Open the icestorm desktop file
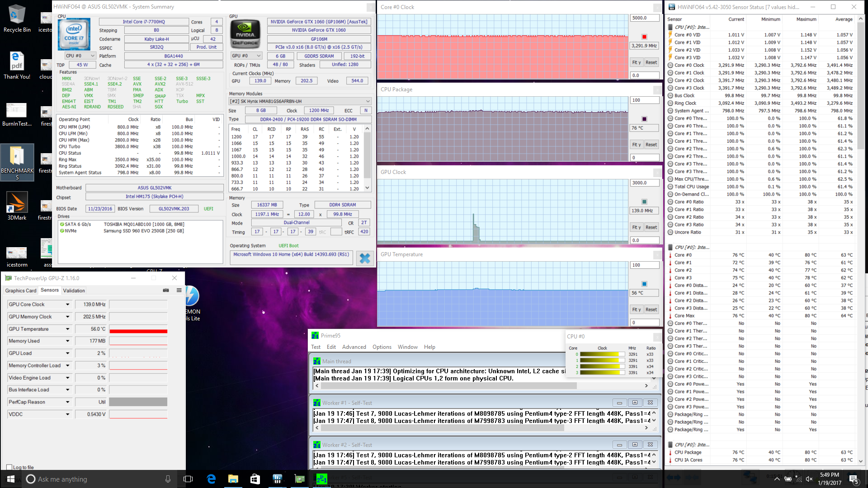Screen dimensions: 868x488 tap(17, 257)
